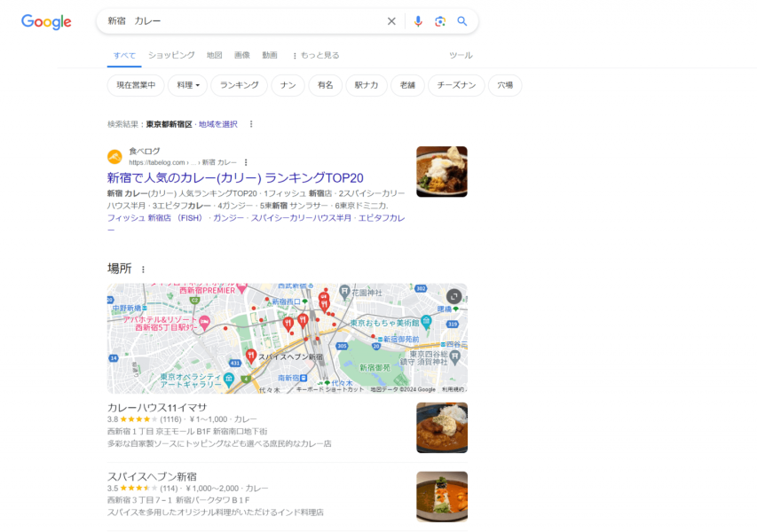757x532 pixels.
Task: Apply the 駅ナカ filter chip
Action: [x=367, y=85]
